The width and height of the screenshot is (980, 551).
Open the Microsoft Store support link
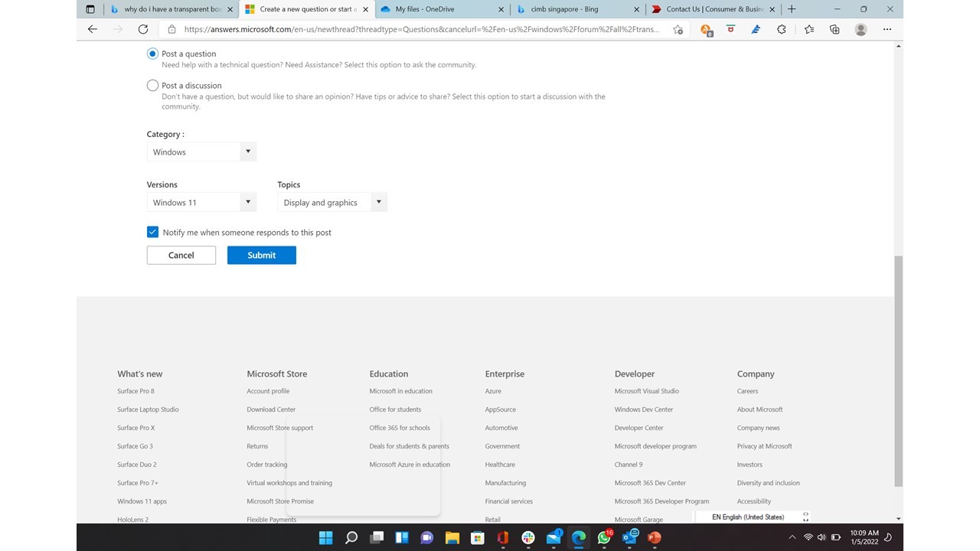point(279,428)
